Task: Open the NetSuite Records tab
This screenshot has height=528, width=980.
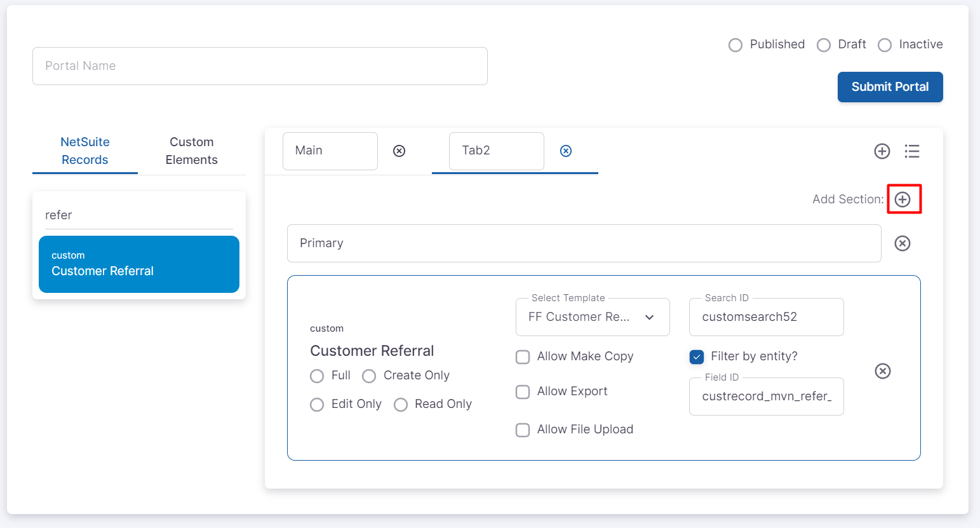Action: [x=85, y=151]
